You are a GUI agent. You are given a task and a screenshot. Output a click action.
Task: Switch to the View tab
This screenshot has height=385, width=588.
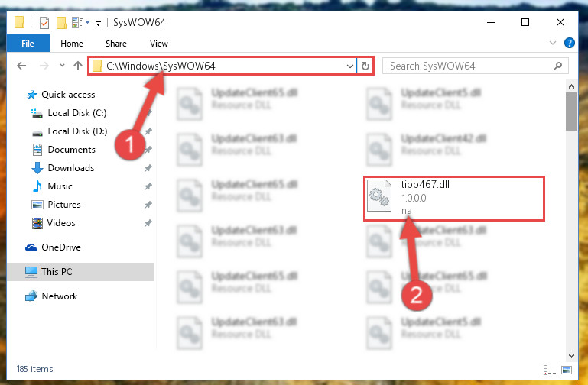pyautogui.click(x=159, y=44)
